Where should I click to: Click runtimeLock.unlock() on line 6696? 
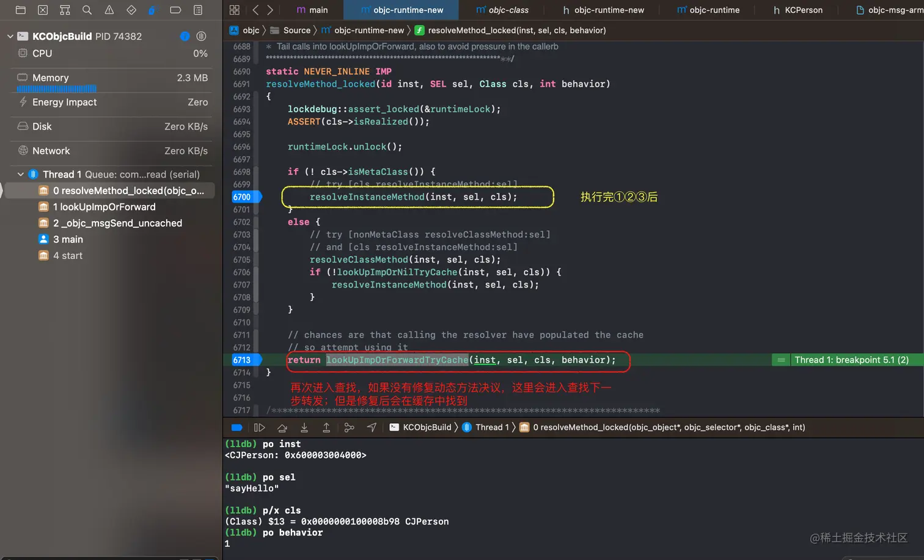click(x=345, y=147)
